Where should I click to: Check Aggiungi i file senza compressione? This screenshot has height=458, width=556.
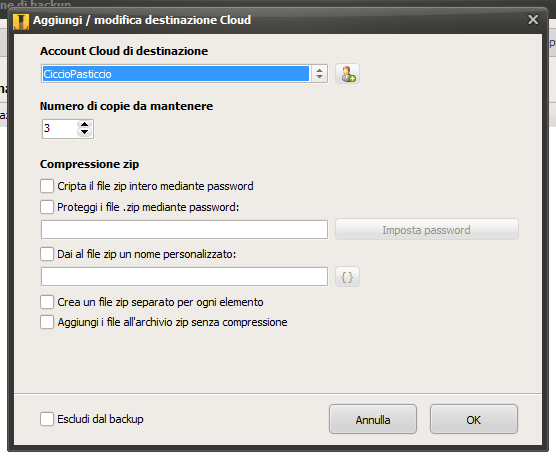click(47, 322)
